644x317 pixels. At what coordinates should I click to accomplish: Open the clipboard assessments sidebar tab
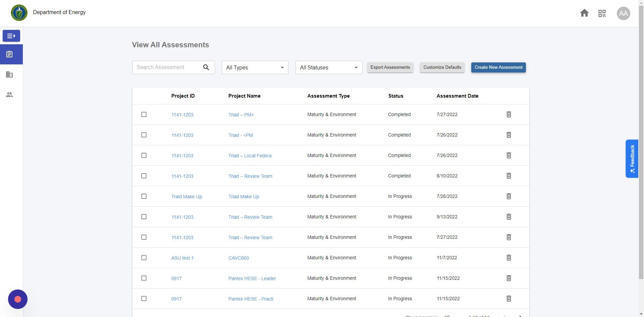click(x=9, y=54)
